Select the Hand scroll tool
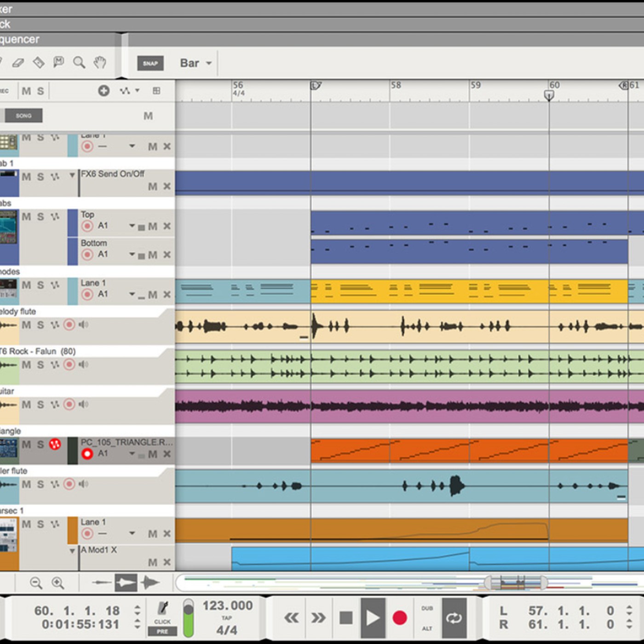Viewport: 644px width, 644px height. [x=99, y=63]
